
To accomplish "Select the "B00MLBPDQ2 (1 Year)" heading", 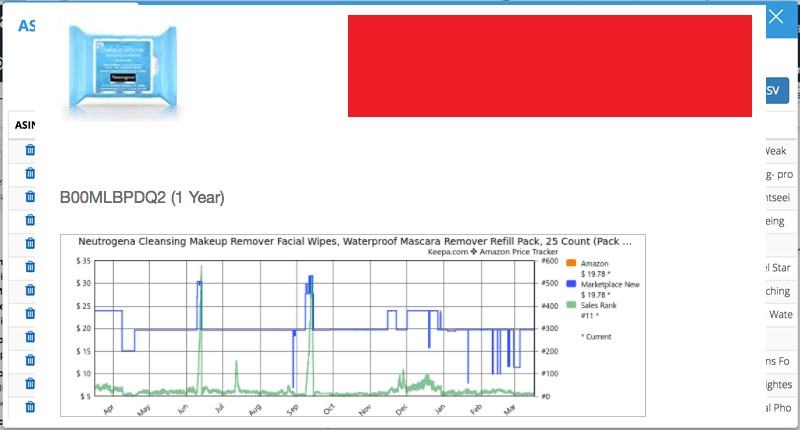I will coord(142,197).
